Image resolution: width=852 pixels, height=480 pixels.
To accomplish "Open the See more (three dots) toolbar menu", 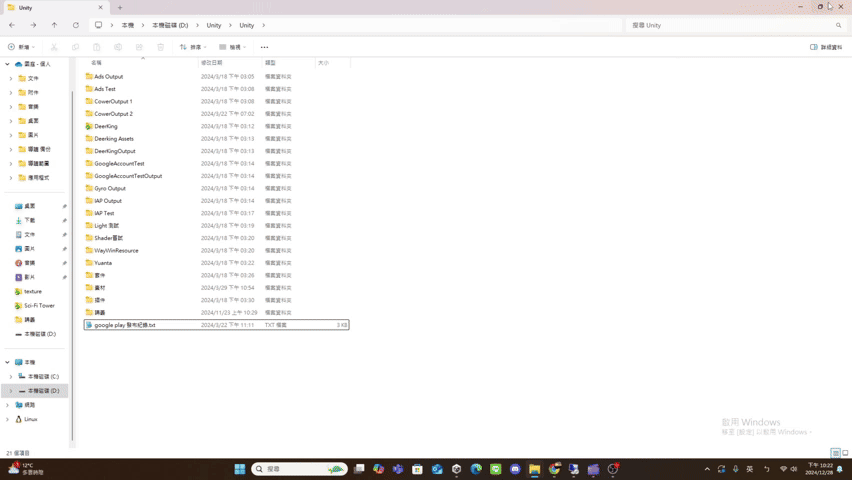I will (264, 47).
